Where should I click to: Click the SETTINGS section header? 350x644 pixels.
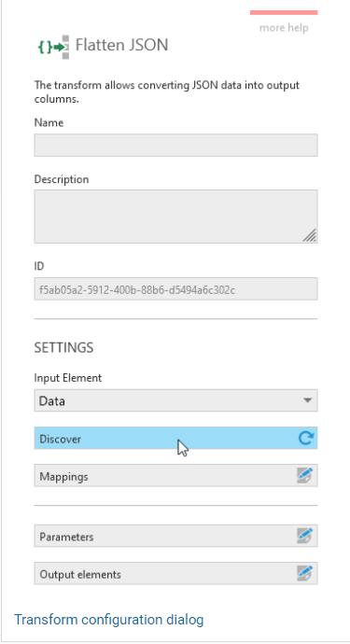pos(63,347)
